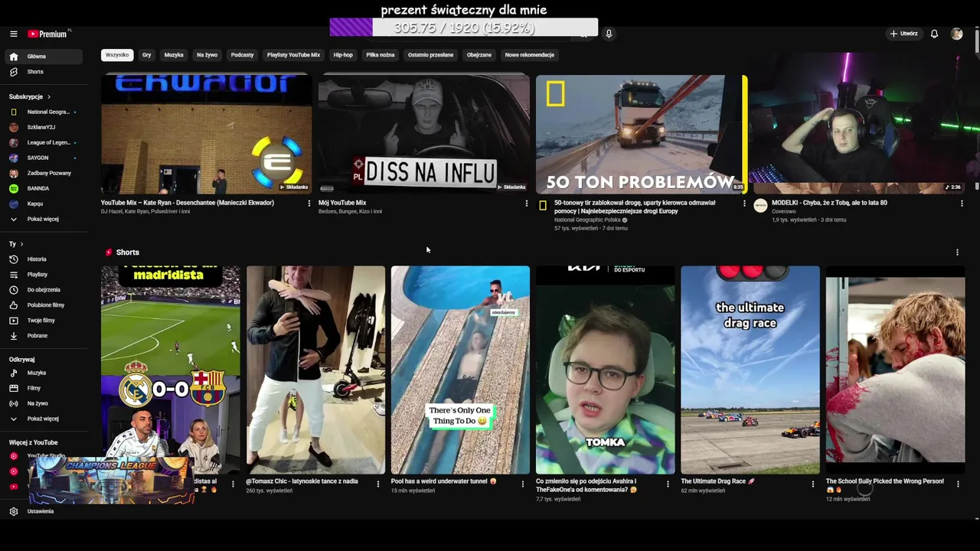
Task: Open National Geographic Polska channel link
Action: [x=587, y=220]
